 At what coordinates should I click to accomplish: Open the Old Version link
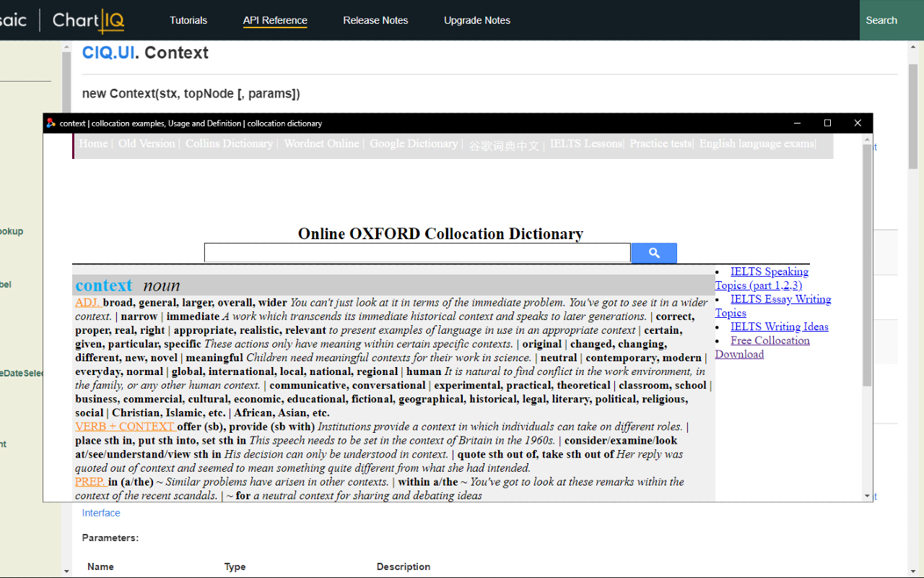[x=147, y=144]
